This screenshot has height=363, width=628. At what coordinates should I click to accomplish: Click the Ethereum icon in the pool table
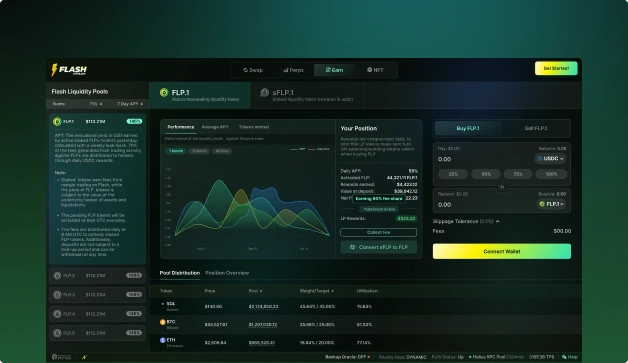tap(163, 340)
